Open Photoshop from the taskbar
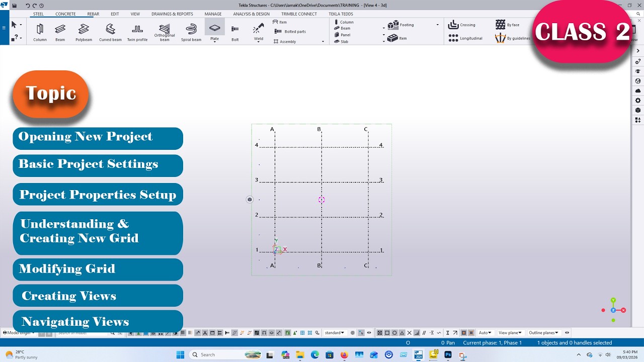The height and width of the screenshot is (362, 644). [x=448, y=354]
